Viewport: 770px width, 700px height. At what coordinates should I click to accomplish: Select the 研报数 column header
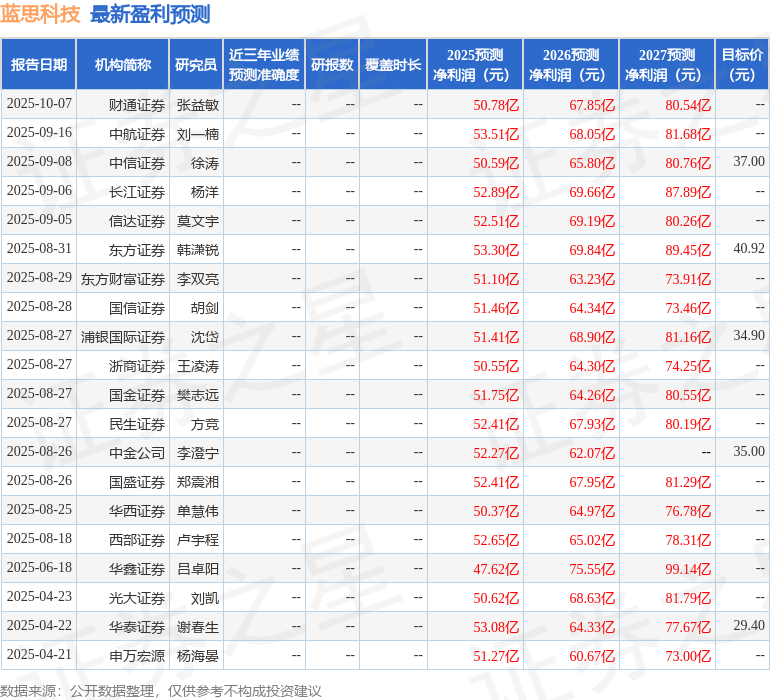(332, 65)
